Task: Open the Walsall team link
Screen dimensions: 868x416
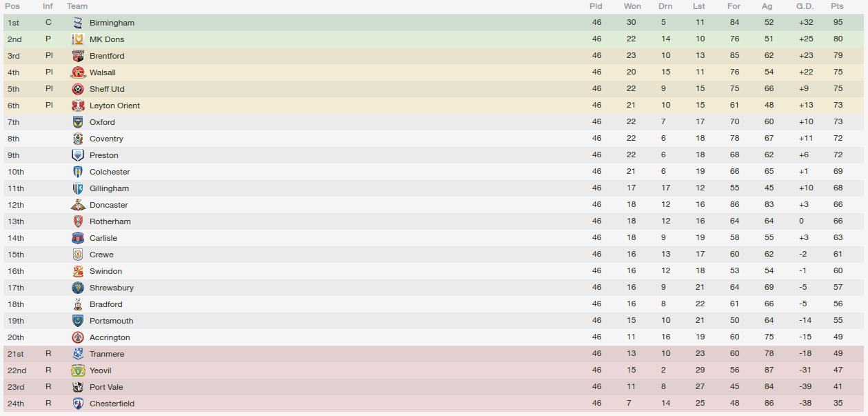Action: tap(103, 72)
